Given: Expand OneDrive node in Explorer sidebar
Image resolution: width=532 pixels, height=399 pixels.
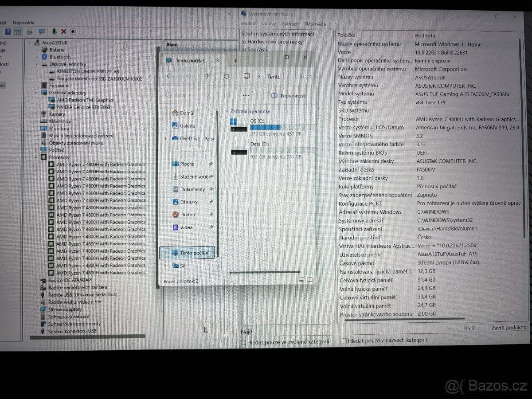Looking at the screenshot, I should tap(165, 139).
